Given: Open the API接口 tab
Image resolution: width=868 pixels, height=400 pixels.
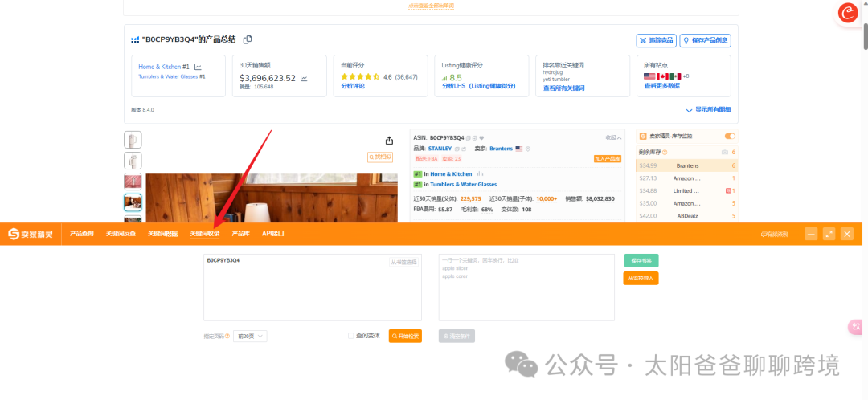Looking at the screenshot, I should tap(273, 234).
